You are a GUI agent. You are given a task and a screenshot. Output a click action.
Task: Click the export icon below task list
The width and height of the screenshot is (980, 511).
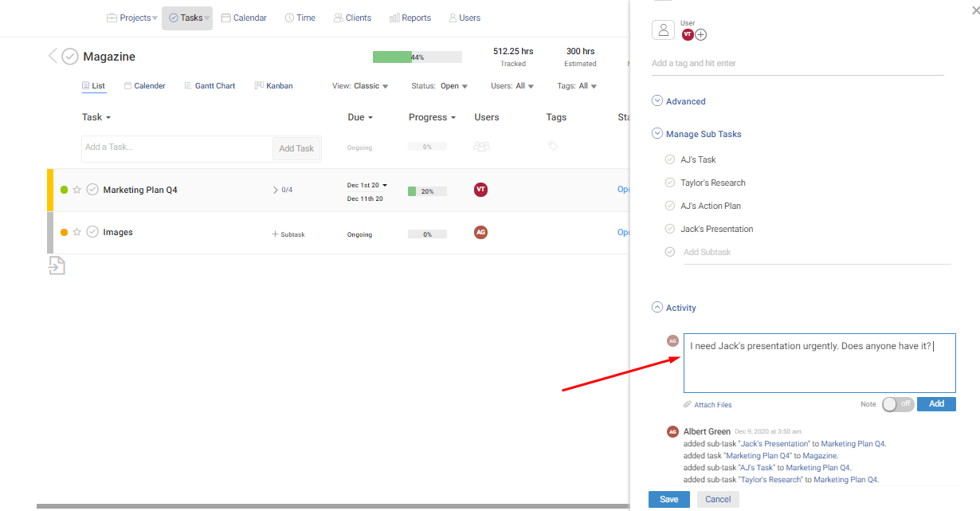(57, 265)
